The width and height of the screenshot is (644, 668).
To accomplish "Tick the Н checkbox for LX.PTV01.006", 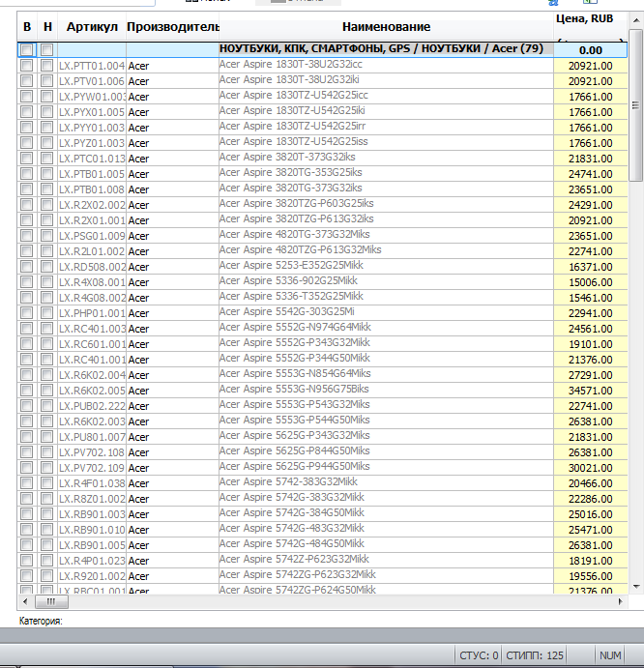I will tap(46, 81).
